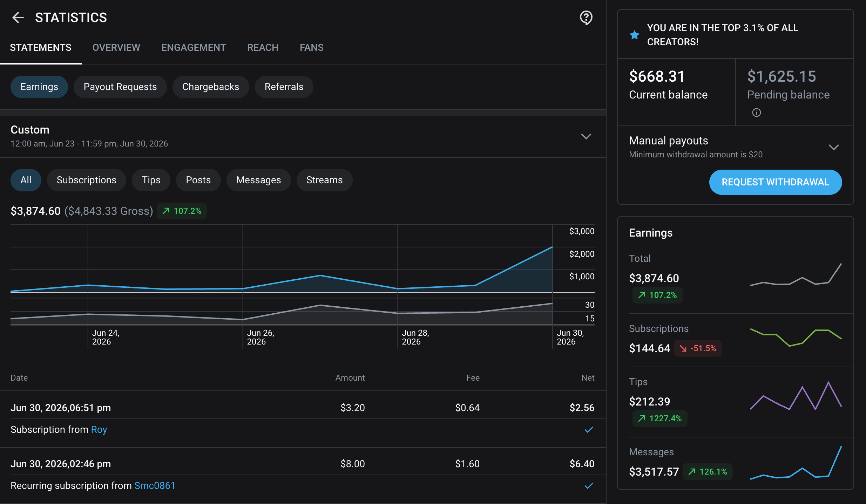Click the Fee column header
This screenshot has height=504, width=866.
pyautogui.click(x=473, y=378)
